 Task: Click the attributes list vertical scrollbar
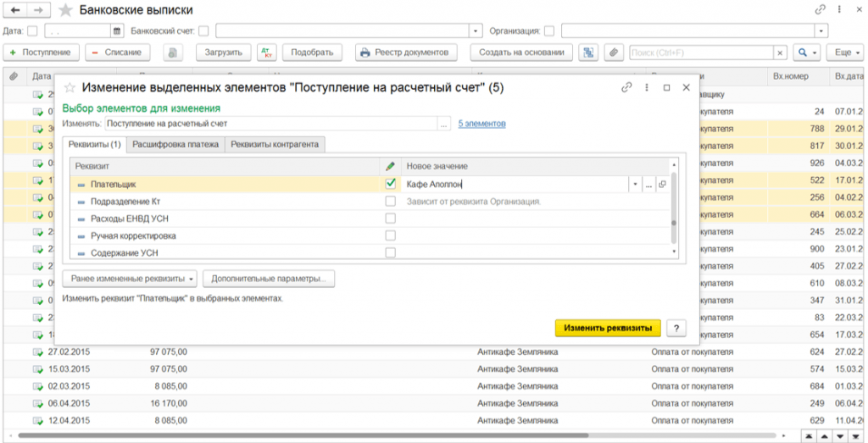coord(674,212)
